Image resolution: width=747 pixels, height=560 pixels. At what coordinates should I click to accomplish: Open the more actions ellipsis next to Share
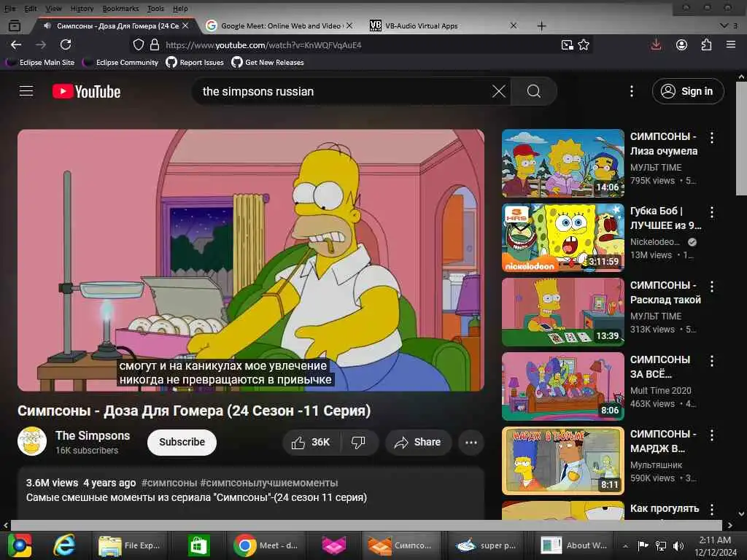click(x=471, y=443)
